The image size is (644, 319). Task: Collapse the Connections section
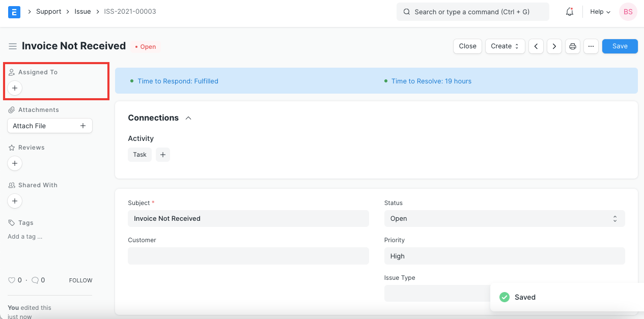pyautogui.click(x=188, y=117)
